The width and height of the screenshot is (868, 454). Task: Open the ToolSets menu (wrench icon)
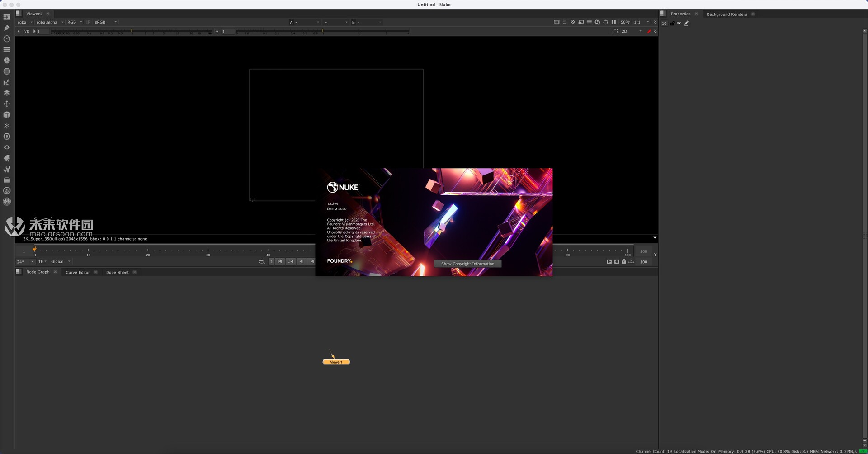(x=7, y=169)
